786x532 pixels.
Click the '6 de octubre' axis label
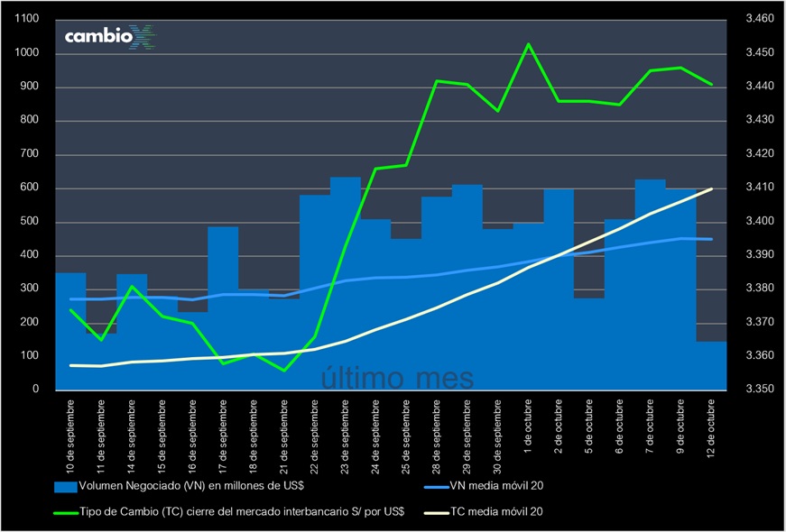coord(620,427)
